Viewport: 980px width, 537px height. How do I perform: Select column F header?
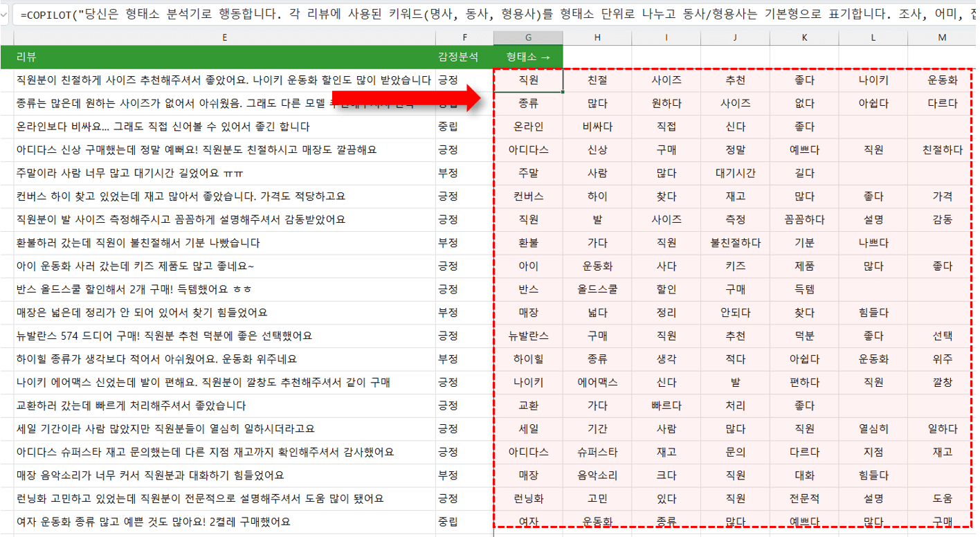pos(464,38)
